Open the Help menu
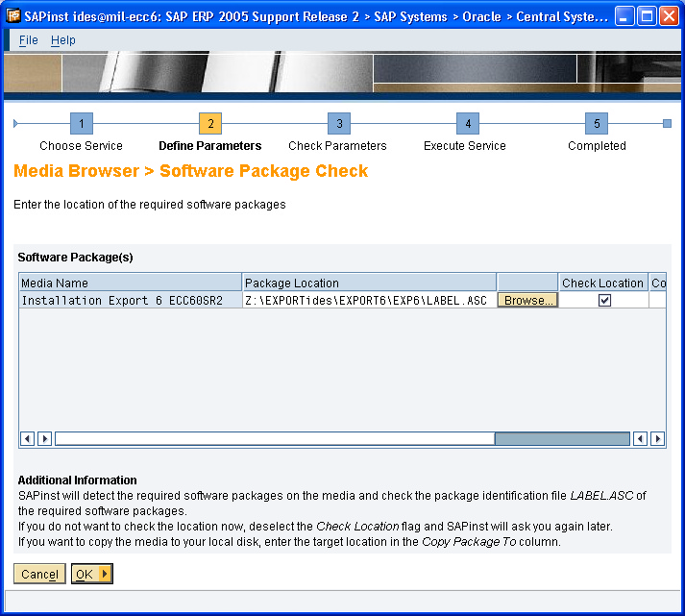Image resolution: width=685 pixels, height=616 pixels. [63, 40]
